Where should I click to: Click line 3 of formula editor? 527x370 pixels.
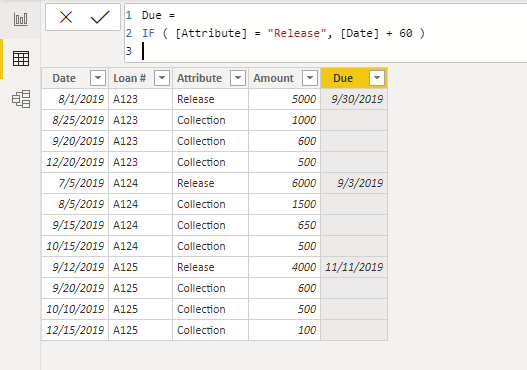click(x=325, y=51)
